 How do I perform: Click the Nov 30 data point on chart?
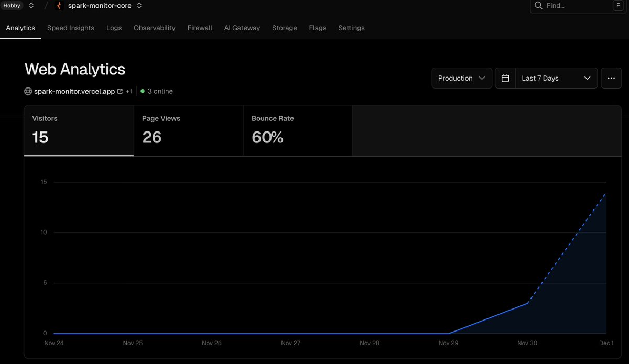tap(527, 303)
